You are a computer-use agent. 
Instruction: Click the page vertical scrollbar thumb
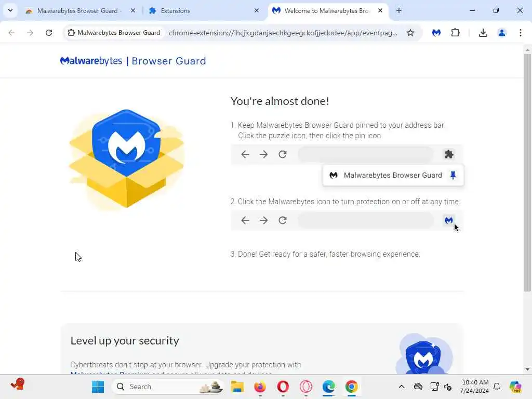(527, 172)
